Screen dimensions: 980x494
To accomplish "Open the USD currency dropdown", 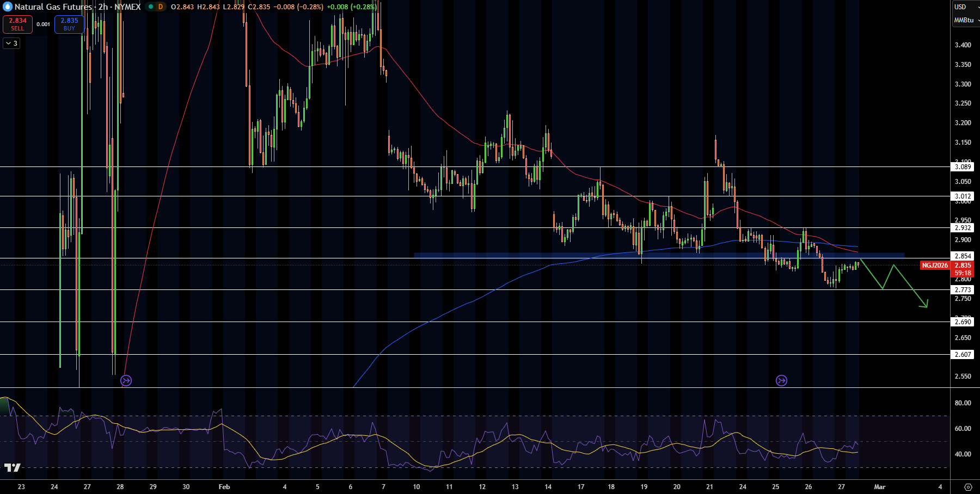I will click(x=965, y=7).
